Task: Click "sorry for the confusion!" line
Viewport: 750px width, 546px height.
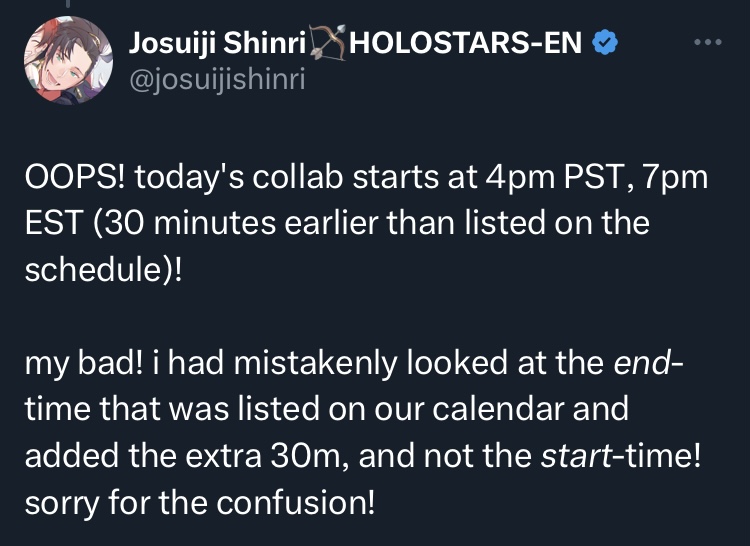Action: tap(200, 499)
